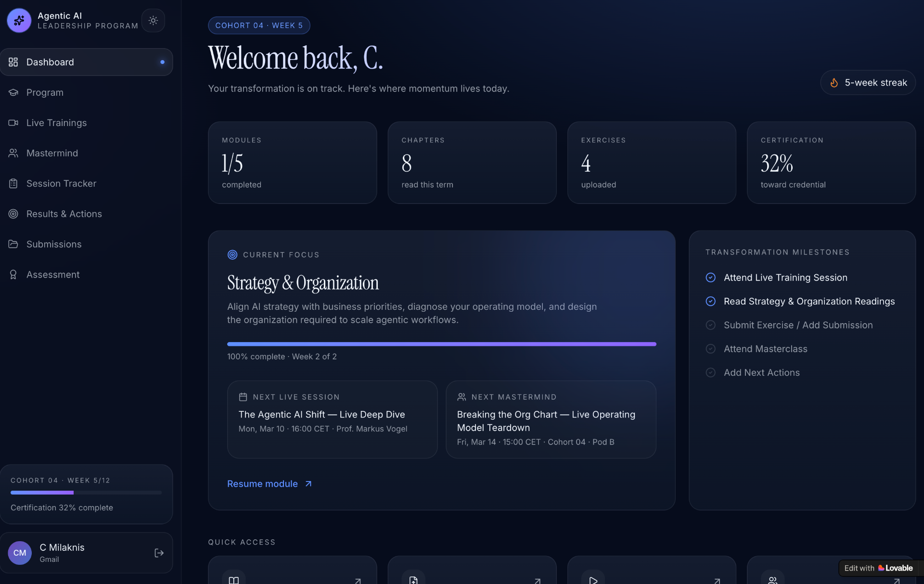Check the 'Attend Masterclass' milestone

coord(710,349)
